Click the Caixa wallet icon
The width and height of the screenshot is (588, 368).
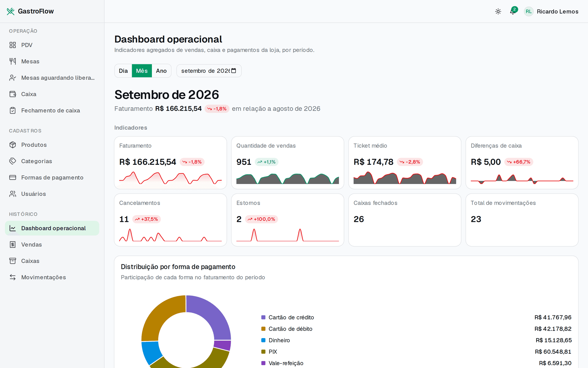click(13, 94)
